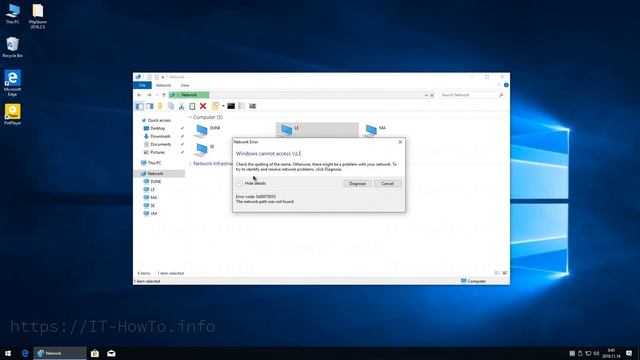The image size is (640, 360).
Task: Open the address bar history dropdown
Action: click(x=426, y=95)
